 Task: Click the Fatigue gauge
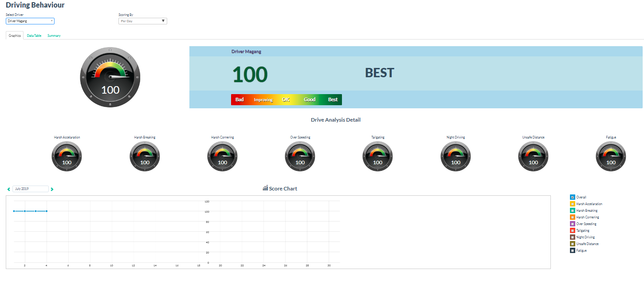pyautogui.click(x=611, y=157)
